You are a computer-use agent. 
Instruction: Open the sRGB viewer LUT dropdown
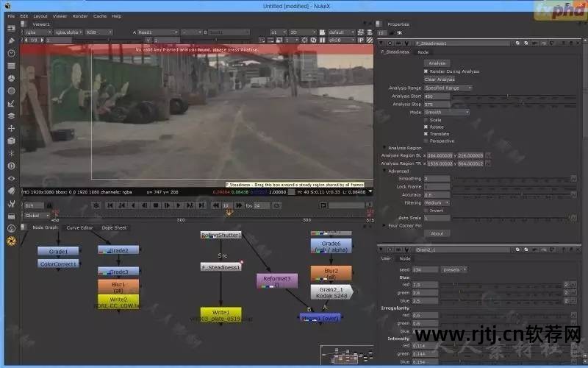(341, 40)
